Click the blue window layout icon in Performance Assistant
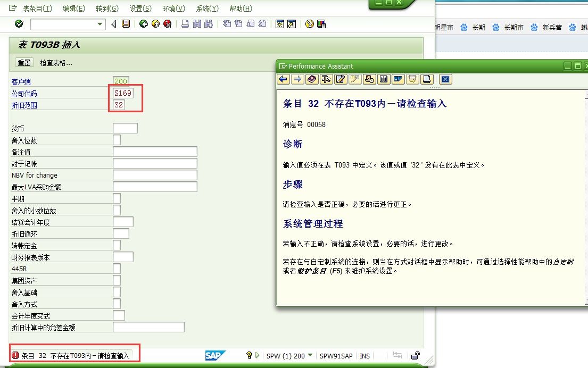Image resolution: width=588 pixels, height=368 pixels. coord(398,79)
